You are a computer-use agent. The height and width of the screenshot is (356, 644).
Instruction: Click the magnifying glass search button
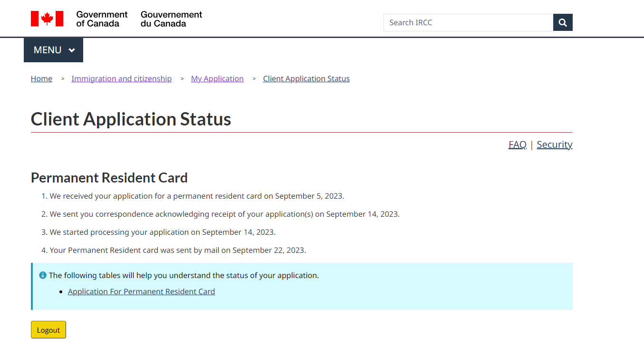563,22
